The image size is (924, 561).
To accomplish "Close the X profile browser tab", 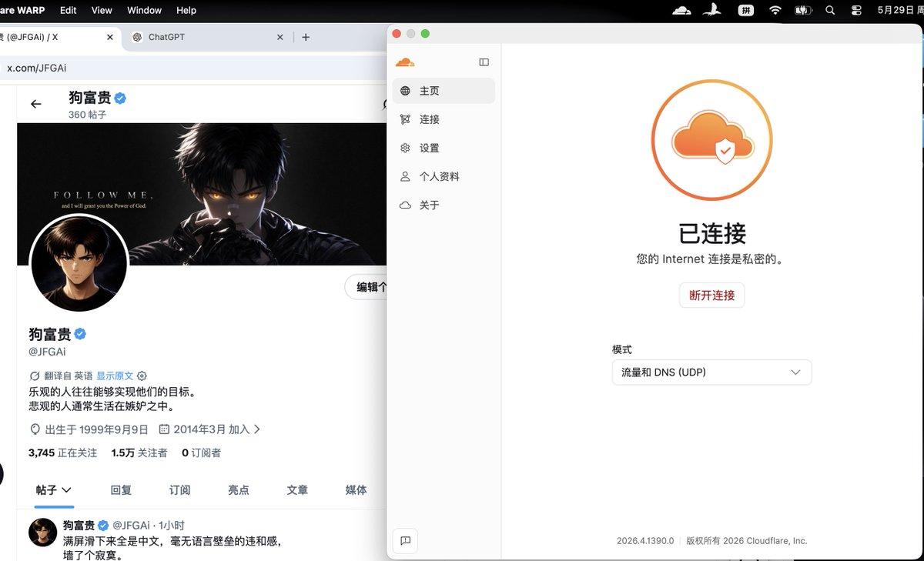I will pos(110,37).
